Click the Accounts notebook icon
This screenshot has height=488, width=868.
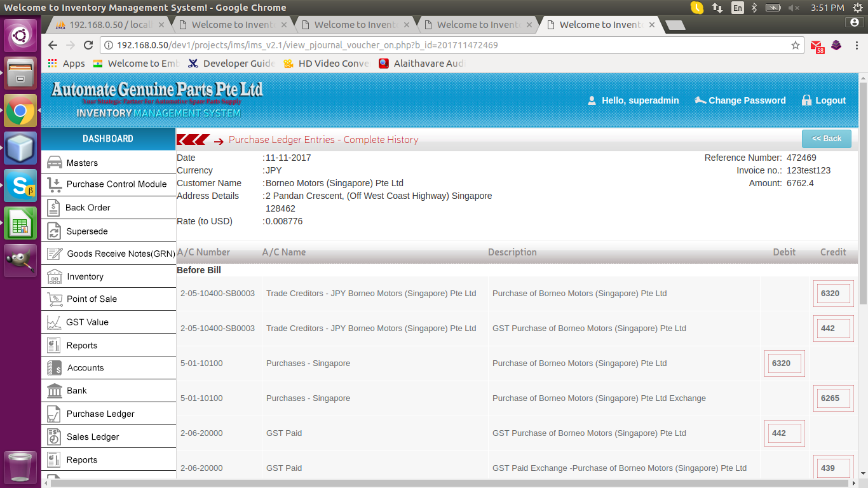[x=54, y=368]
